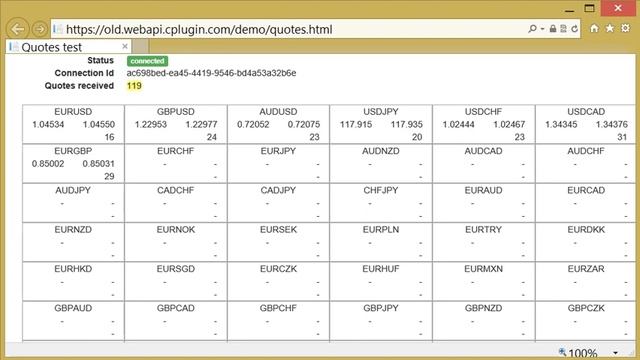Click the EURTRY symbol label
The height and width of the screenshot is (360, 640).
pyautogui.click(x=483, y=230)
